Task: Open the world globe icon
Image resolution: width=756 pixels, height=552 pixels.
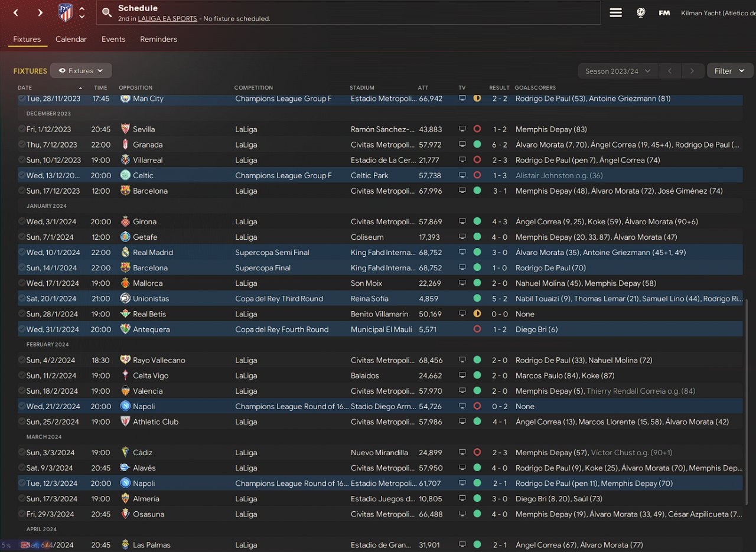Action: 641,12
